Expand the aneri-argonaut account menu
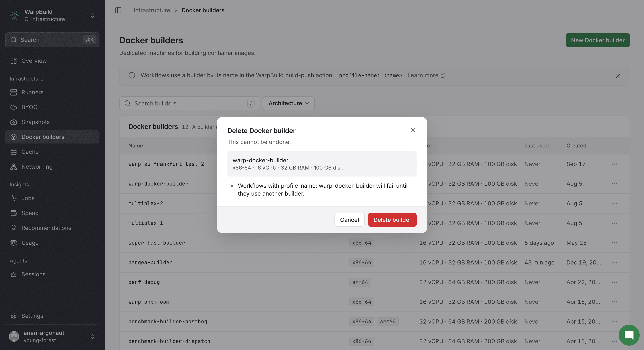This screenshot has width=644, height=350. point(92,336)
